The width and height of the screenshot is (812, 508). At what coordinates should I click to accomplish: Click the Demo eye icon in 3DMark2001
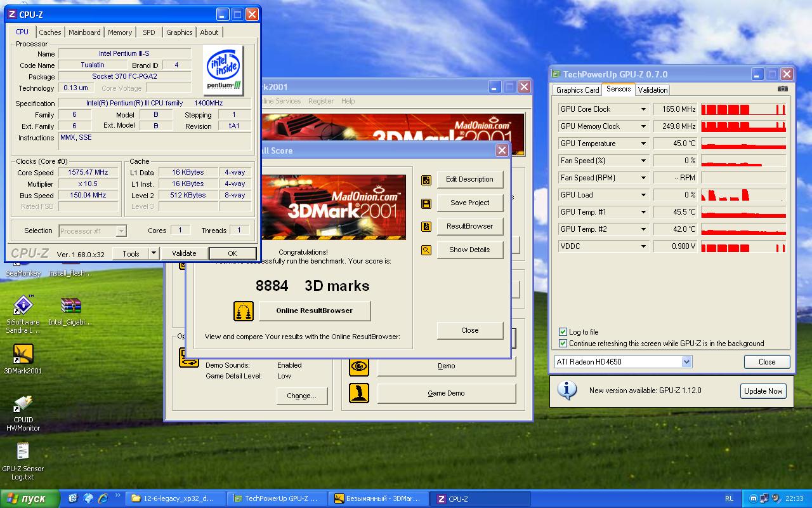click(359, 366)
